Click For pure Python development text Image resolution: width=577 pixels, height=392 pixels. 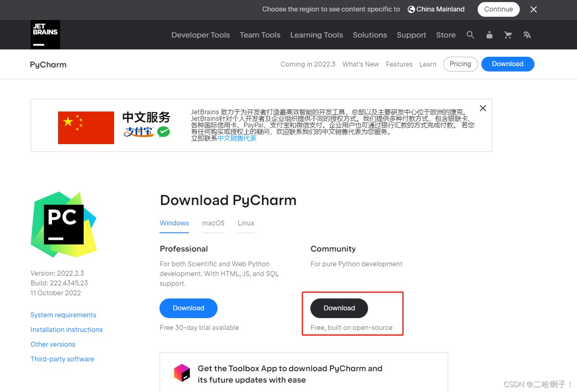coord(356,264)
